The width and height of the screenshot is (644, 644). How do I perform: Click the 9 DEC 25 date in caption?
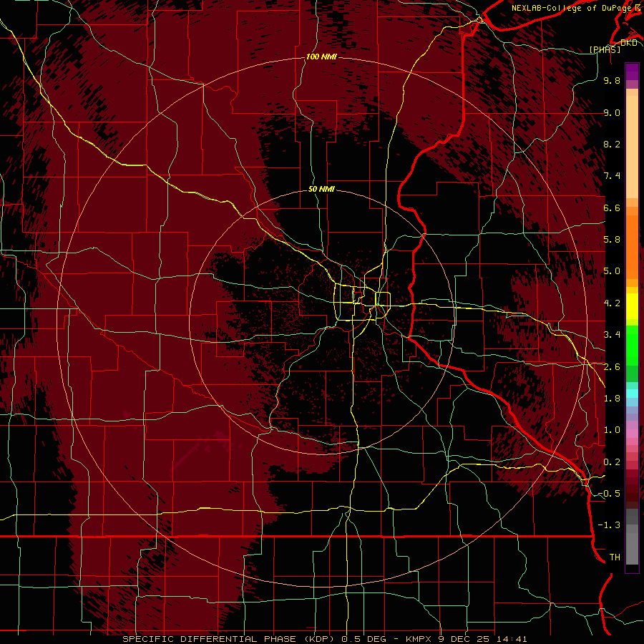(465, 639)
